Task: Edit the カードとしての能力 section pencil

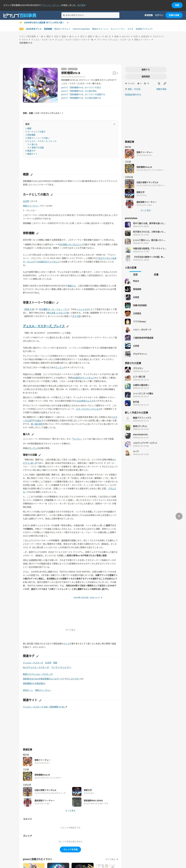Action: (52, 195)
